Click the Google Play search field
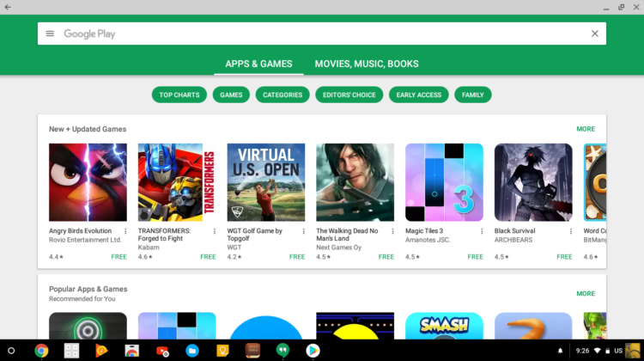The image size is (644, 361). (x=318, y=34)
